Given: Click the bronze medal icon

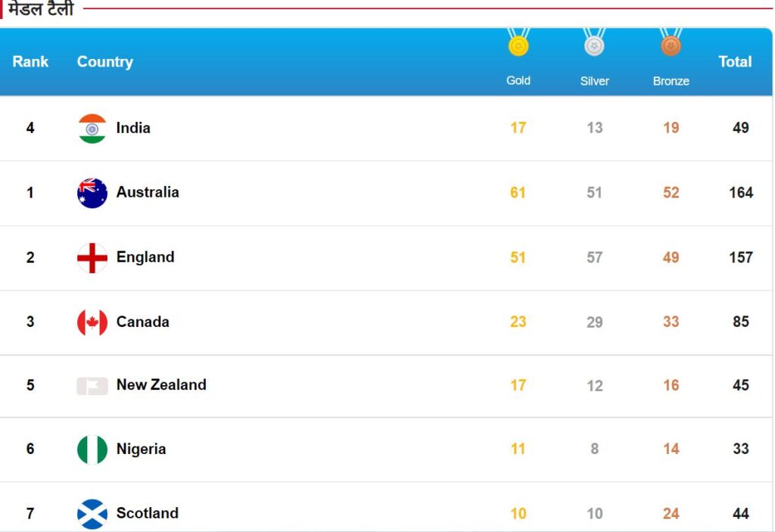Looking at the screenshot, I should tap(671, 42).
